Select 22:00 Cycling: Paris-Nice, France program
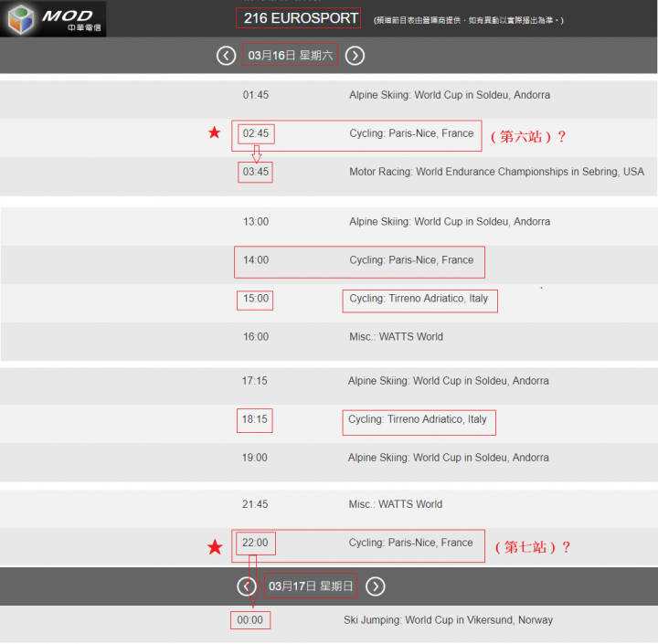 pos(410,543)
